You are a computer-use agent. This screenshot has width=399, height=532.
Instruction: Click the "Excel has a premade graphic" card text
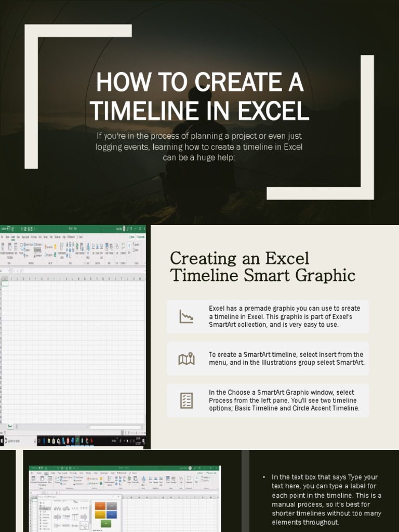tap(284, 316)
